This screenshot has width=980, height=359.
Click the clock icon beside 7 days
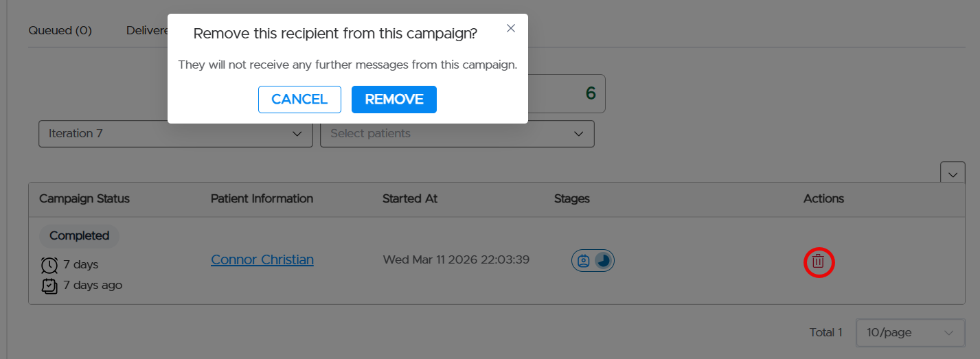tap(49, 265)
